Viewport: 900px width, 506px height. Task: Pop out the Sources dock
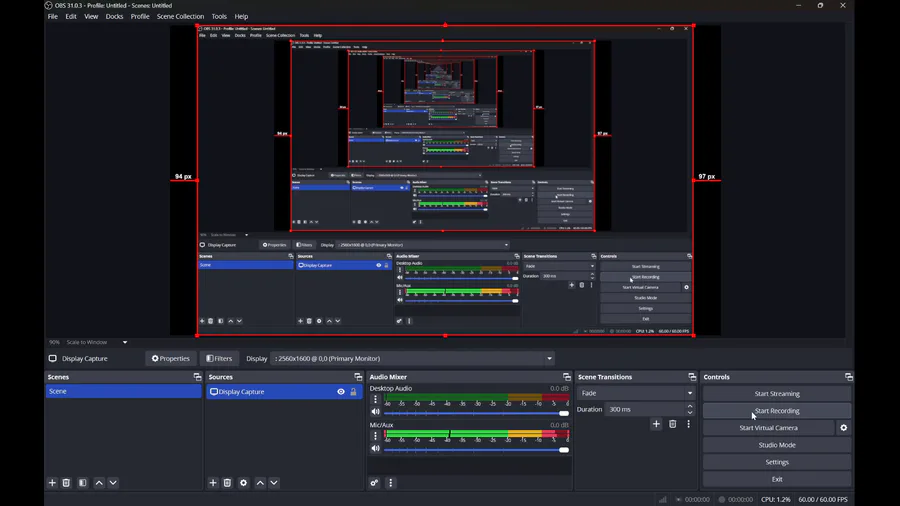click(x=358, y=377)
